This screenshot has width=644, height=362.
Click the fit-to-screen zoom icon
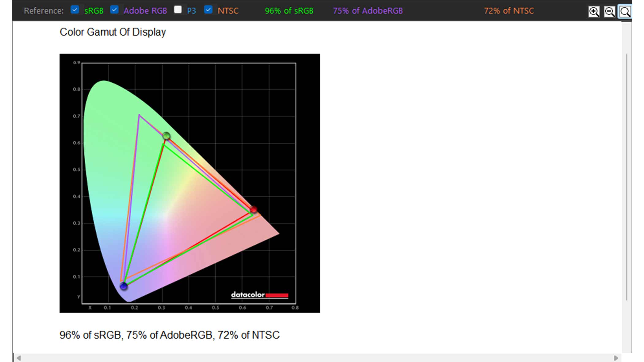point(625,10)
